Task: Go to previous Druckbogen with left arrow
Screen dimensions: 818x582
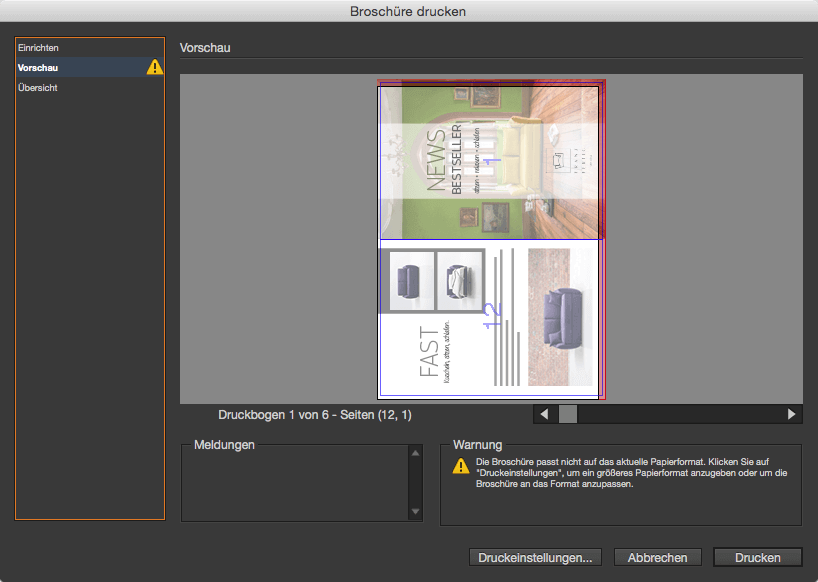Action: point(544,413)
